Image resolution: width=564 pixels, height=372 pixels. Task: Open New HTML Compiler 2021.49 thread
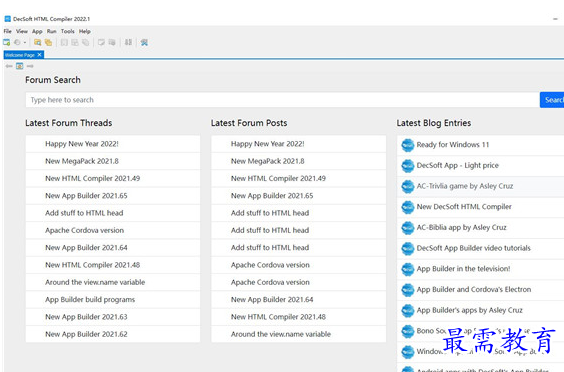(x=113, y=178)
